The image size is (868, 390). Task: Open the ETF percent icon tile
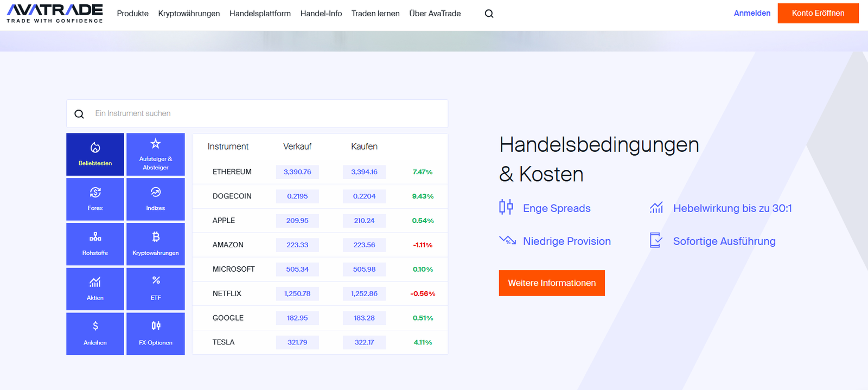(156, 289)
